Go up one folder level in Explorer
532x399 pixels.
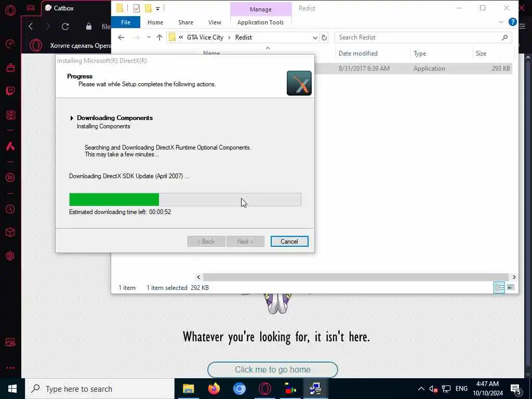pyautogui.click(x=159, y=37)
